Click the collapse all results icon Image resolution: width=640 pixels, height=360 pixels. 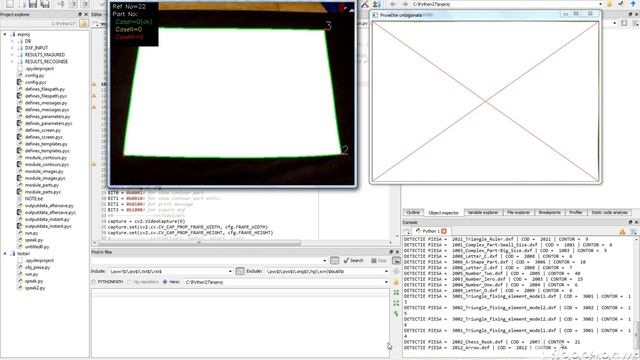[396, 293]
